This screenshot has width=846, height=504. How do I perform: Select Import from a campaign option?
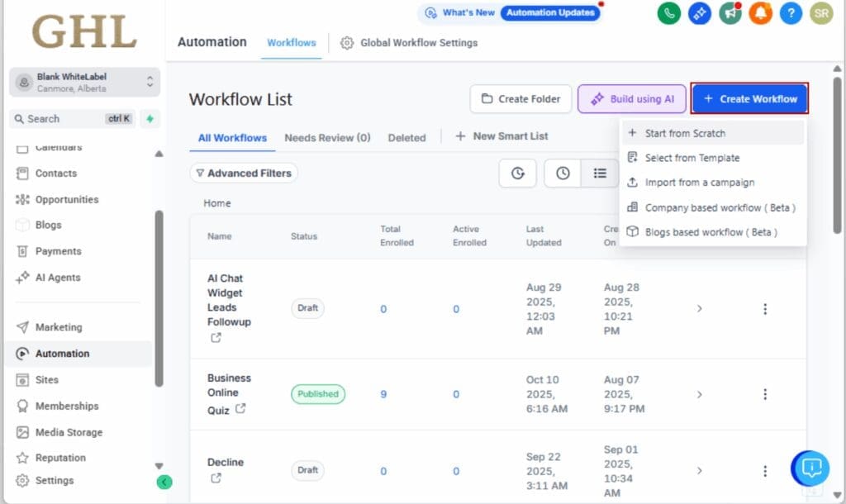[x=699, y=183]
